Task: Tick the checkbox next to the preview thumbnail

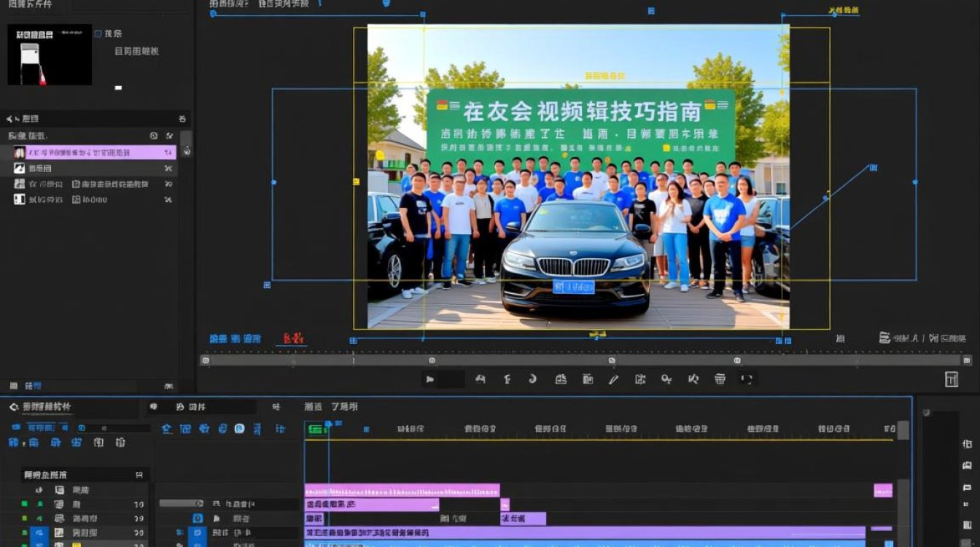Action: (x=98, y=34)
